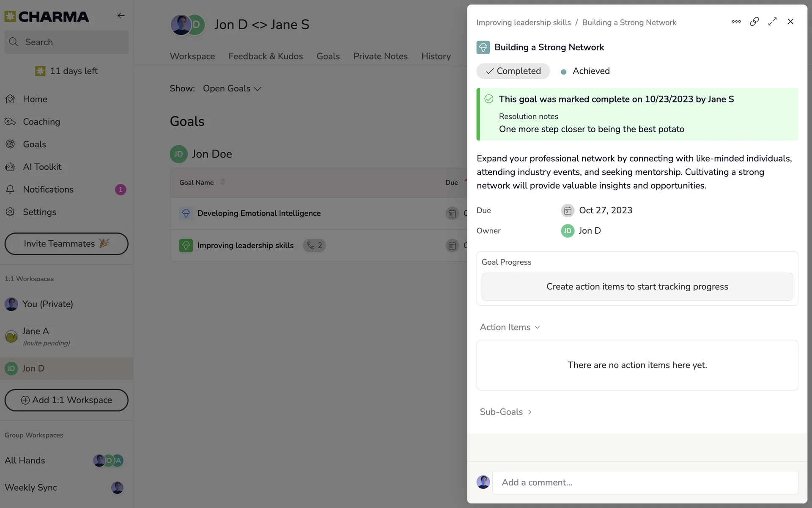Click the Improving leadership skills breadcrumb link
Viewport: 812px width, 508px height.
coord(523,22)
